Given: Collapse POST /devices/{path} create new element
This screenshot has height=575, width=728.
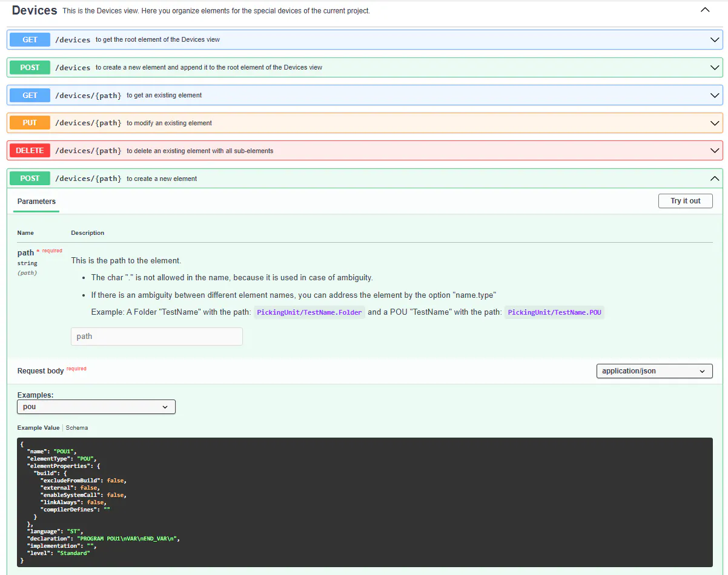Looking at the screenshot, I should click(x=715, y=179).
